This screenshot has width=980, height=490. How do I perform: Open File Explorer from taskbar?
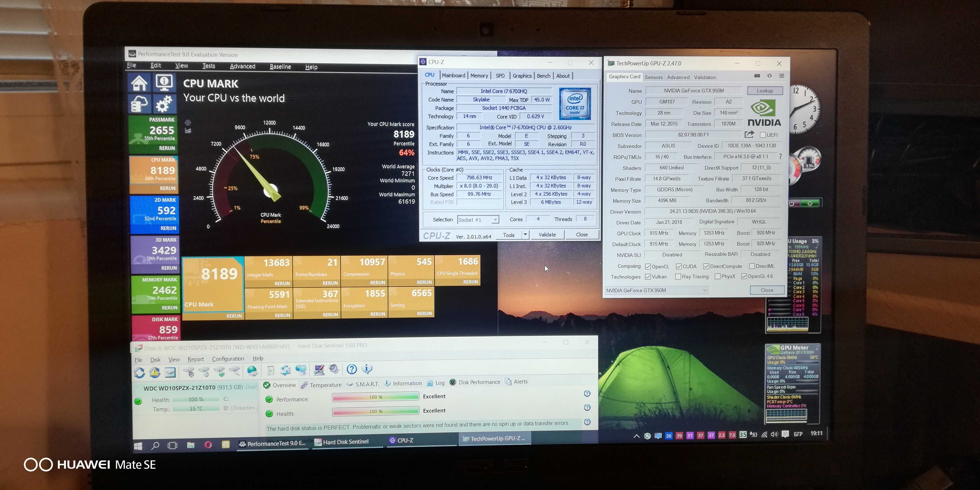pos(191,445)
